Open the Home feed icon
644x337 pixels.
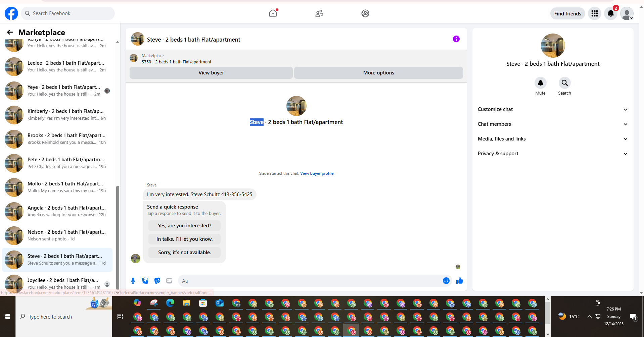[273, 13]
